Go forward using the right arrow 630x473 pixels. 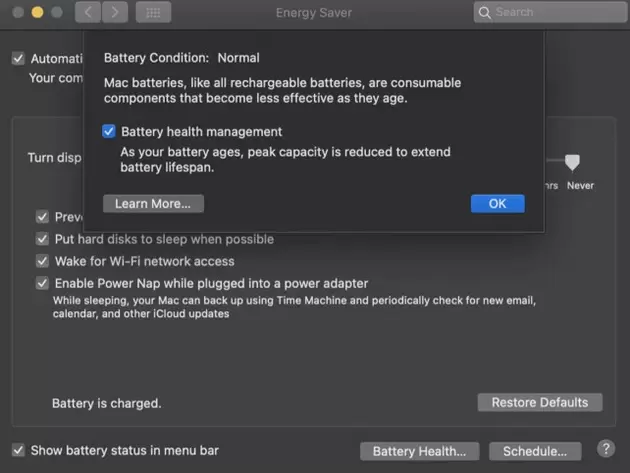point(115,13)
